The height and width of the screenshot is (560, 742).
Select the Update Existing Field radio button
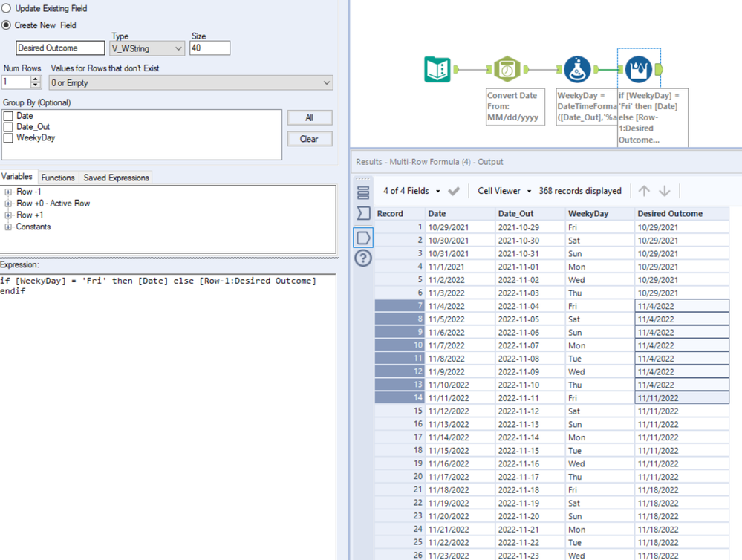(7, 9)
